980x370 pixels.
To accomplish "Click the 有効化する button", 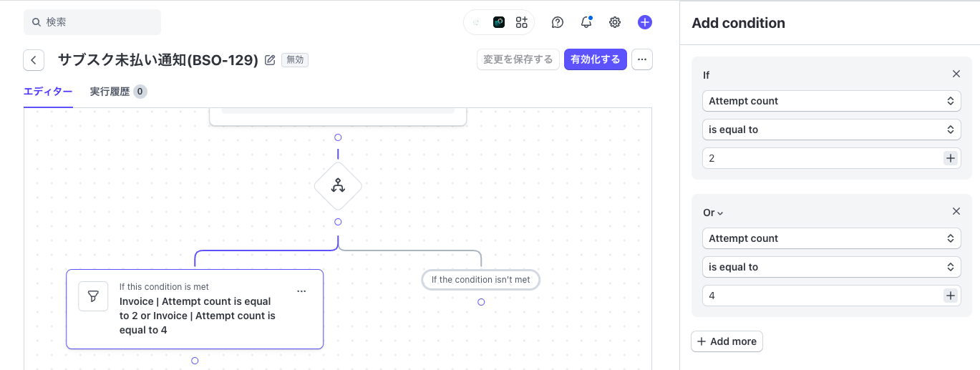I will tap(595, 59).
